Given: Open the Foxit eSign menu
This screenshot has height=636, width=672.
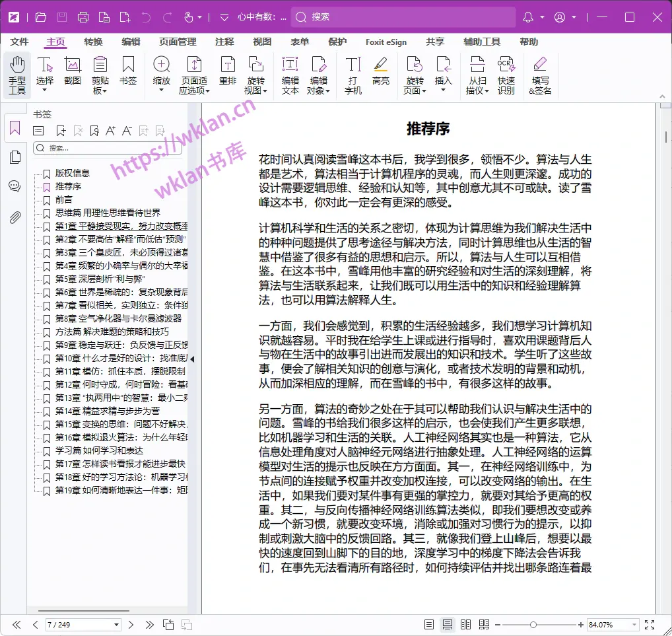Looking at the screenshot, I should click(386, 42).
